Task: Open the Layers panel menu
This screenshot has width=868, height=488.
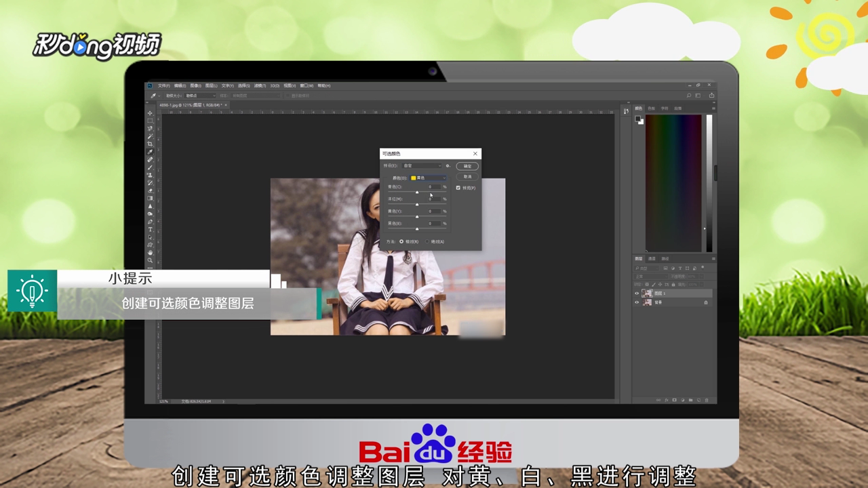Action: coord(713,259)
